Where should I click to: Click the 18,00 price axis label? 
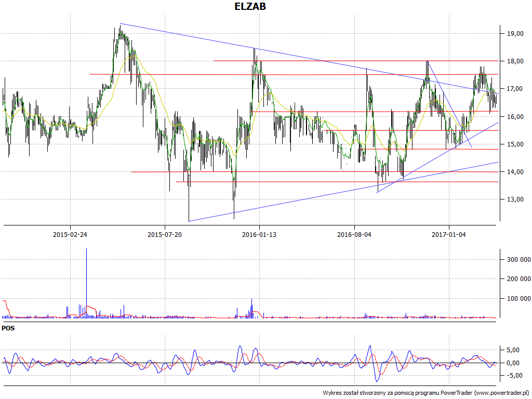(515, 61)
